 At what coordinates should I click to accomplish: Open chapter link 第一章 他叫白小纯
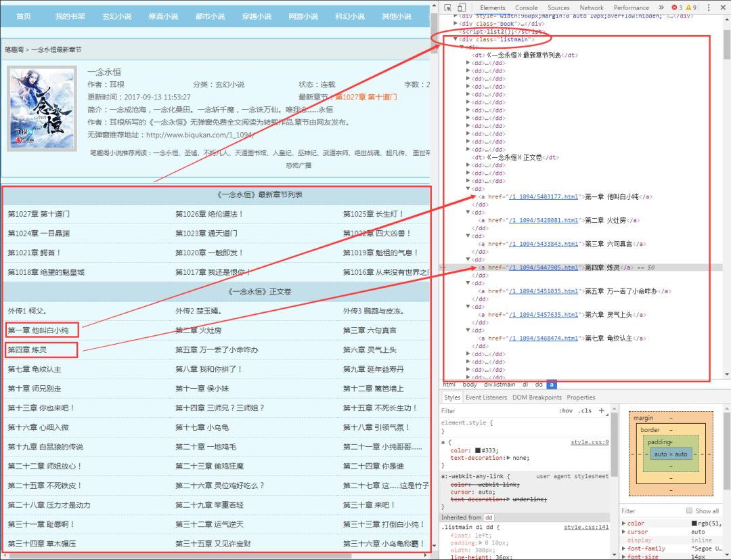[x=38, y=330]
